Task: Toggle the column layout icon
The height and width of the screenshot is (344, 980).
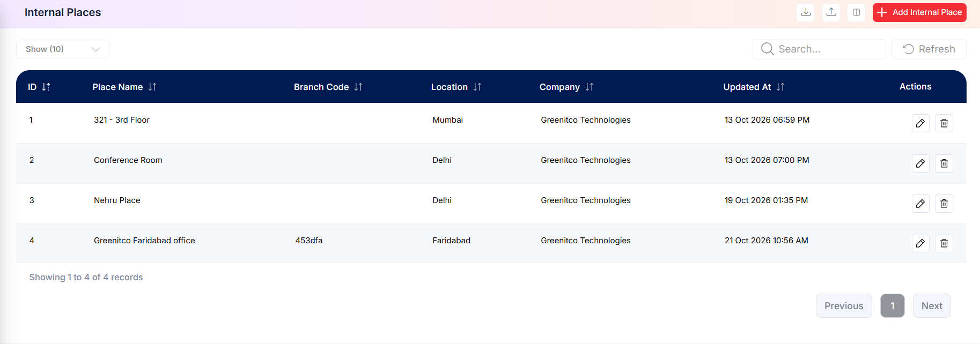Action: click(857, 12)
